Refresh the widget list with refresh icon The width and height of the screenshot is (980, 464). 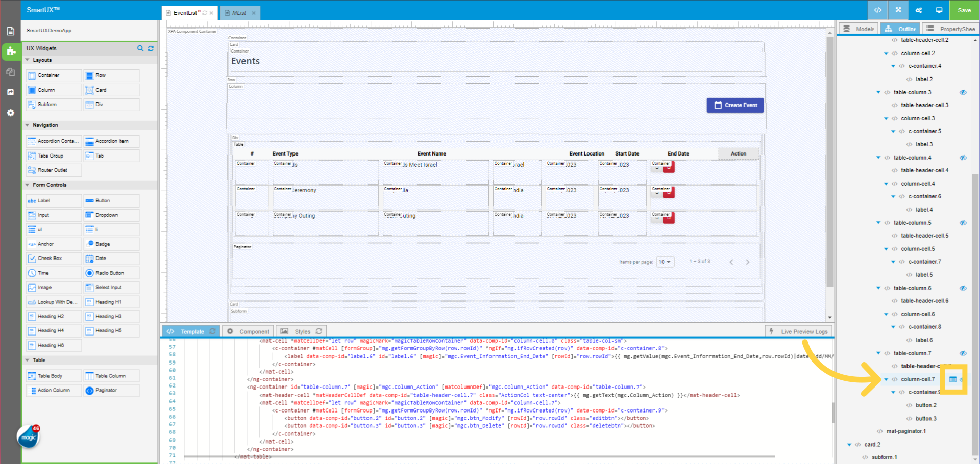[x=151, y=48]
